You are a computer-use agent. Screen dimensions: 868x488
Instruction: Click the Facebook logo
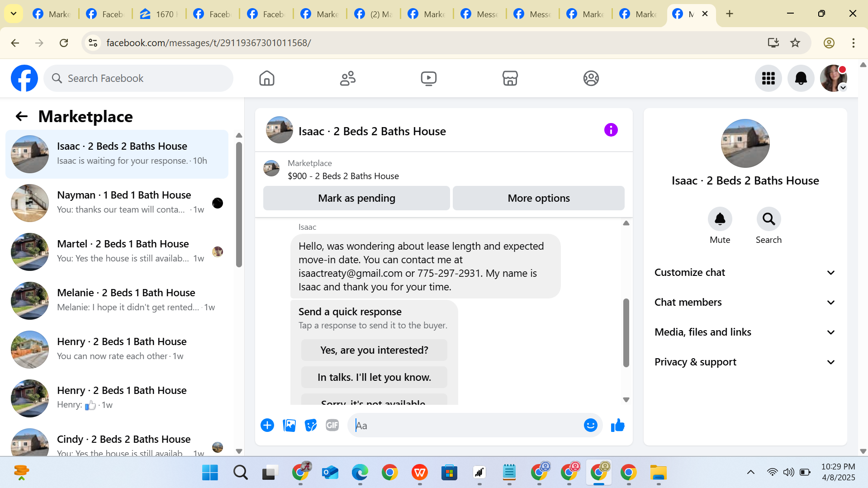(x=24, y=78)
